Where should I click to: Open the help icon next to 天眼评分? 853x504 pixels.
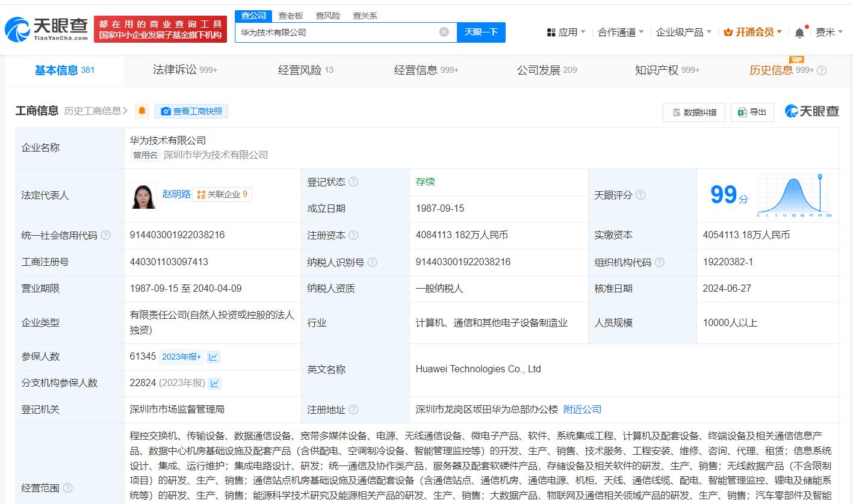641,195
